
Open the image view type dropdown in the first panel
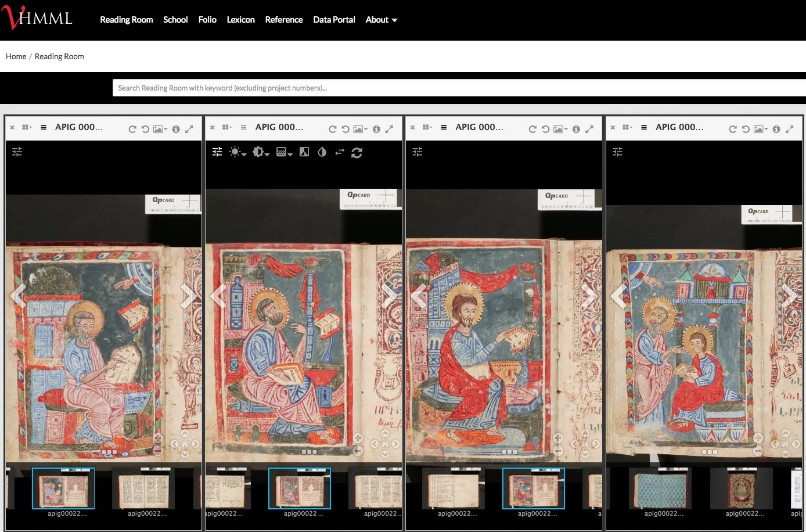point(160,129)
